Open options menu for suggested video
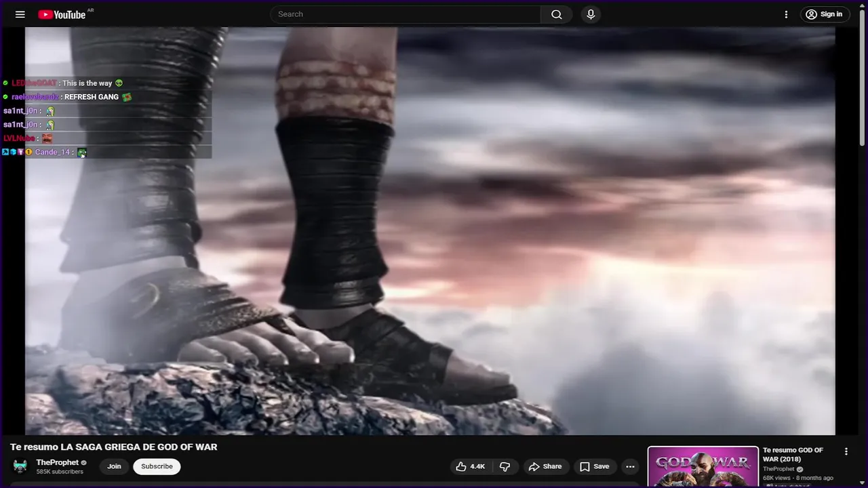 click(x=846, y=451)
